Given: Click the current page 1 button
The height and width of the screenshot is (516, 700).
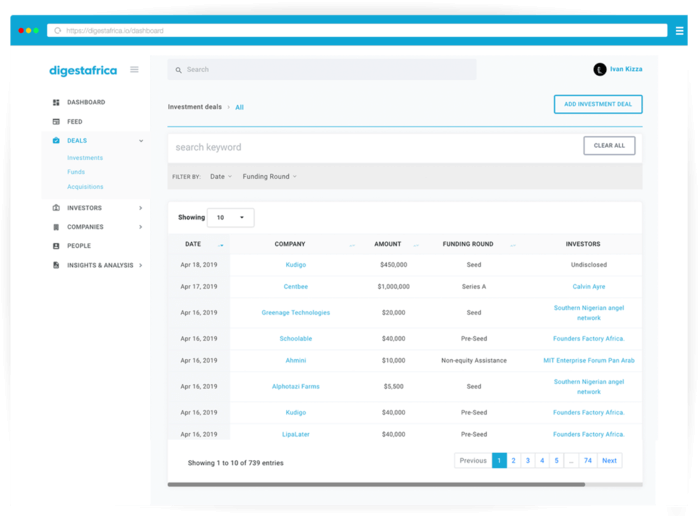Looking at the screenshot, I should click(x=499, y=461).
